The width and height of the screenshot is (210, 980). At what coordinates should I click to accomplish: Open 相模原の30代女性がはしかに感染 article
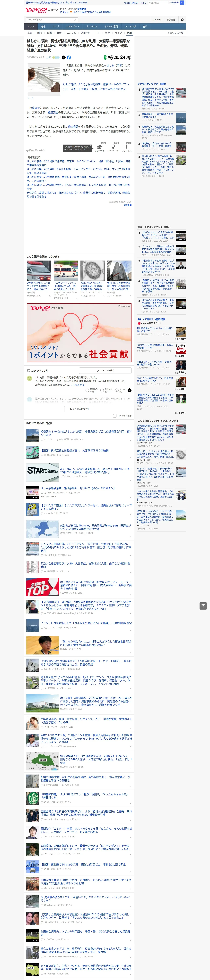[x=86, y=433]
